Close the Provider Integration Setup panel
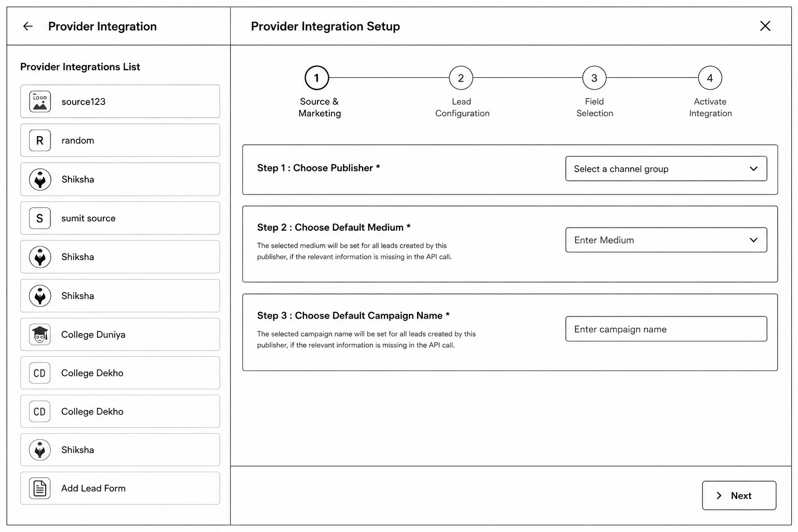This screenshot has height=532, width=798. (765, 26)
